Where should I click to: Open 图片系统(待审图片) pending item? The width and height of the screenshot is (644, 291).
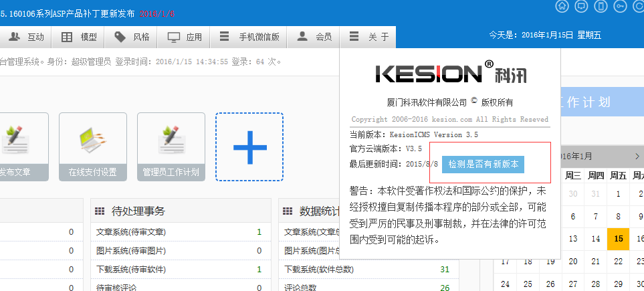click(x=132, y=251)
